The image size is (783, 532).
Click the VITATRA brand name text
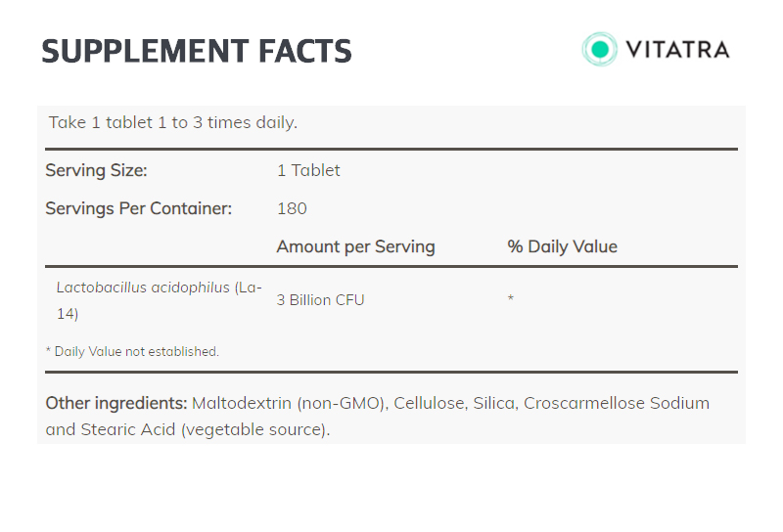click(677, 50)
